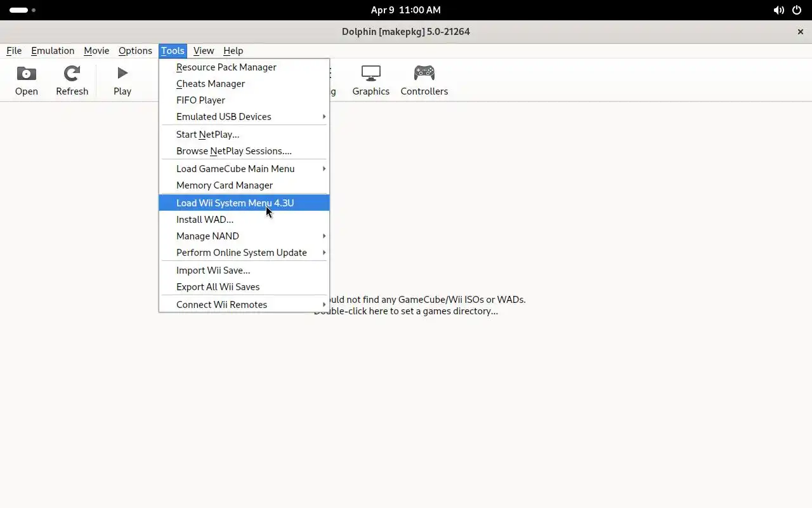Expand Load GameCube Main Menu submenu
Viewport: 812px width, 508px height.
(244, 169)
